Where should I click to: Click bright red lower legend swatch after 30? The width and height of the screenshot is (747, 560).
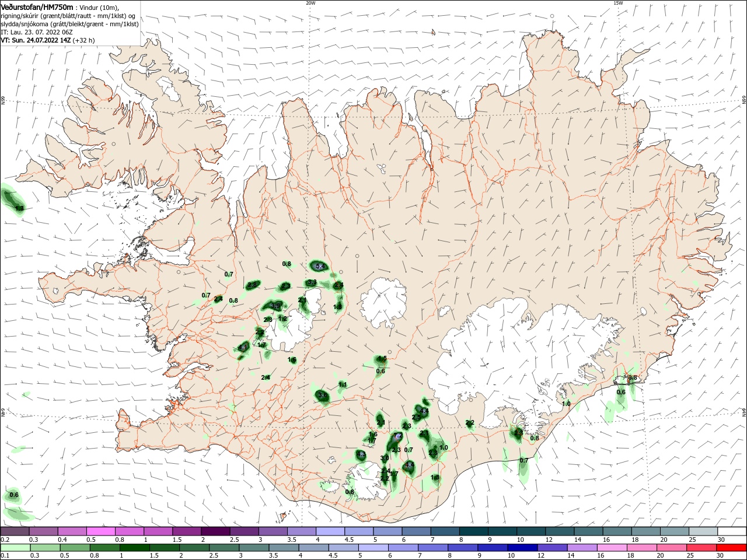[x=732, y=548]
